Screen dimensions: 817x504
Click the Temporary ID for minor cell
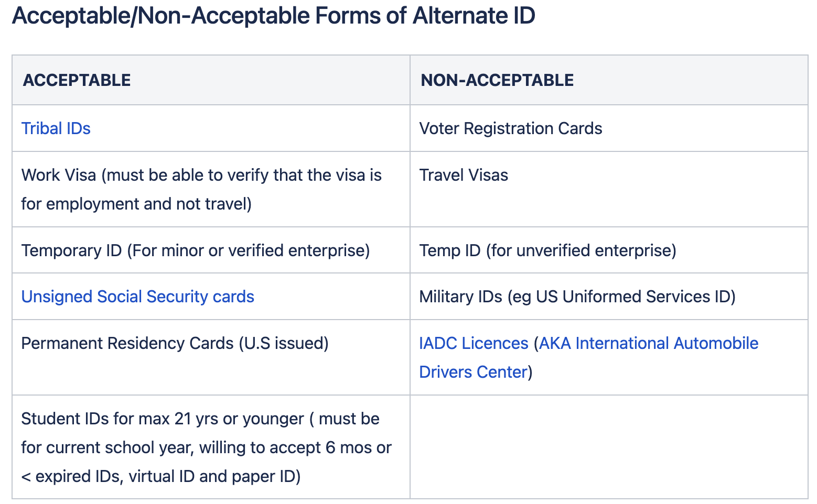coord(211,250)
